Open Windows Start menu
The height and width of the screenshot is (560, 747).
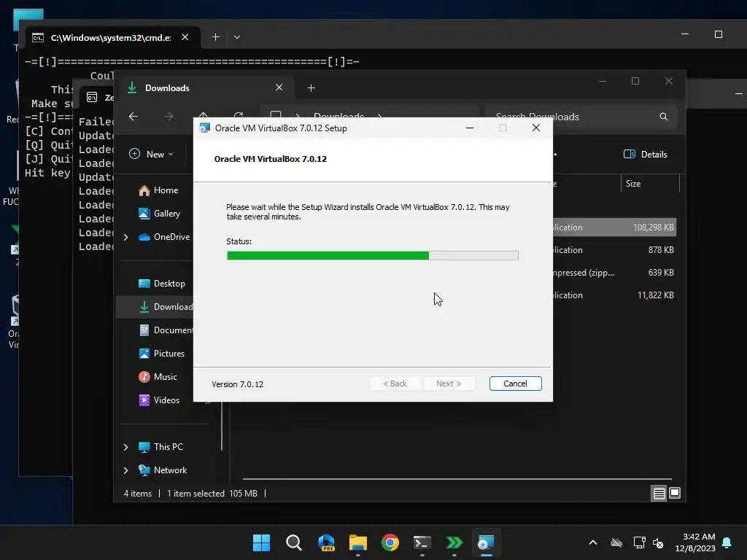pos(261,542)
